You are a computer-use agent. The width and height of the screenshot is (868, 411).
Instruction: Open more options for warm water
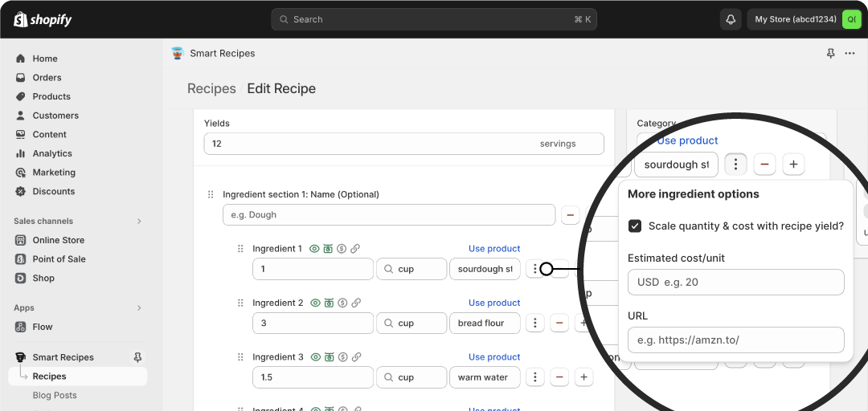point(534,377)
